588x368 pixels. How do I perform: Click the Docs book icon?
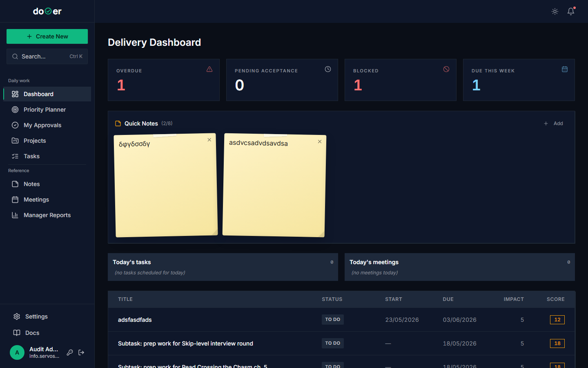coord(17,333)
